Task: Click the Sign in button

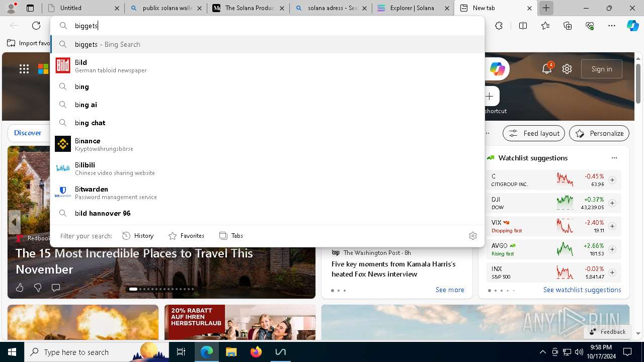Action: tap(602, 69)
